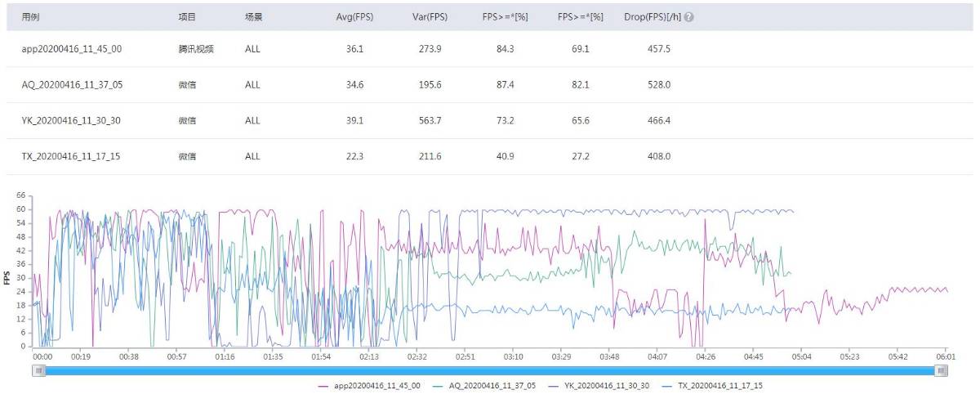This screenshot has height=399, width=980.
Task: Click the Avg(FPS) column header
Action: coord(355,17)
